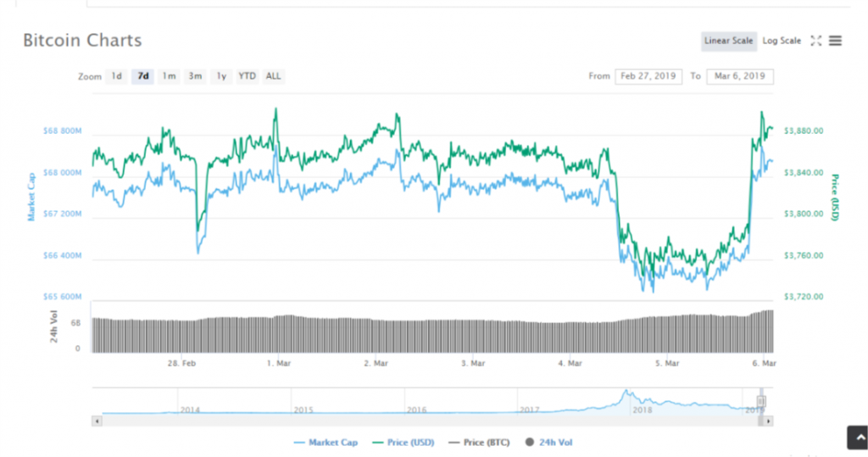Screen dimensions: 868x457
Task: Click the From date field Feb 27, 2019
Action: click(x=648, y=76)
